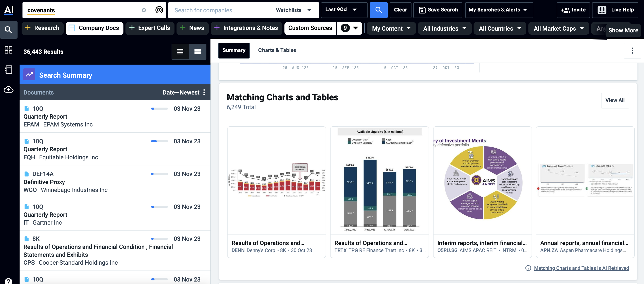Open Summary panel three-dot menu
Image resolution: width=644 pixels, height=284 pixels.
coord(632,51)
